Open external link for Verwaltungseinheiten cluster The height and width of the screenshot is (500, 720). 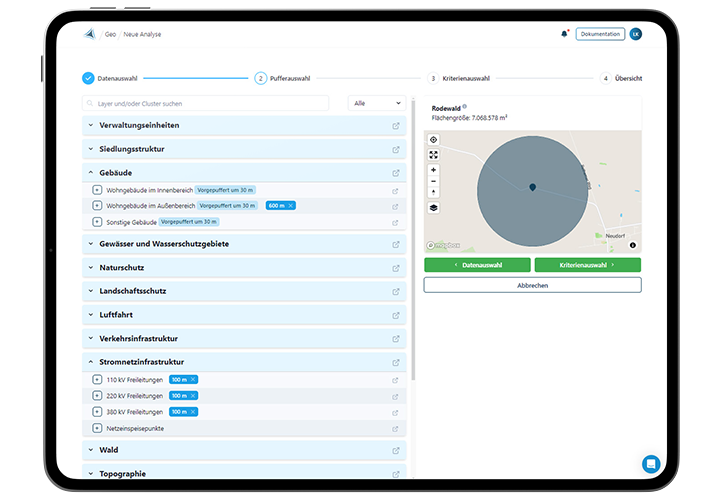[396, 126]
